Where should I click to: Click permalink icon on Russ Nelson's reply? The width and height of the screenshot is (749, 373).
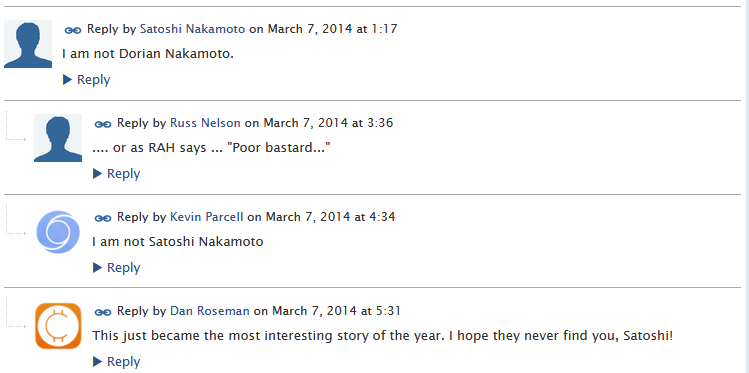click(x=103, y=125)
